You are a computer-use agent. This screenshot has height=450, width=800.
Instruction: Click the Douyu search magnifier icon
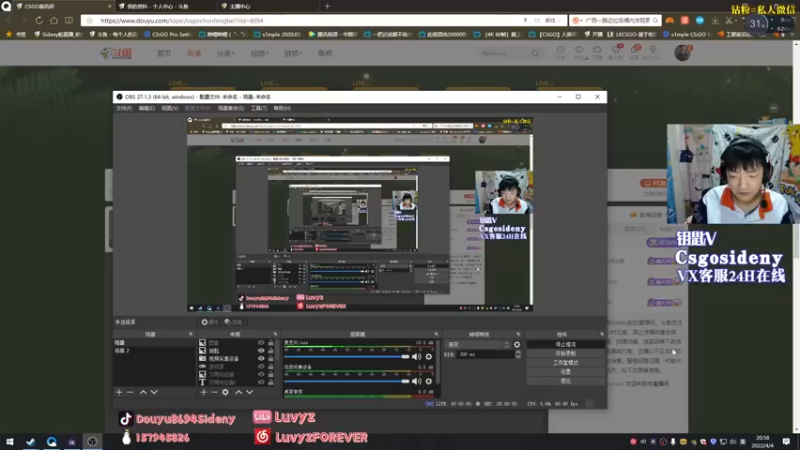[x=535, y=53]
